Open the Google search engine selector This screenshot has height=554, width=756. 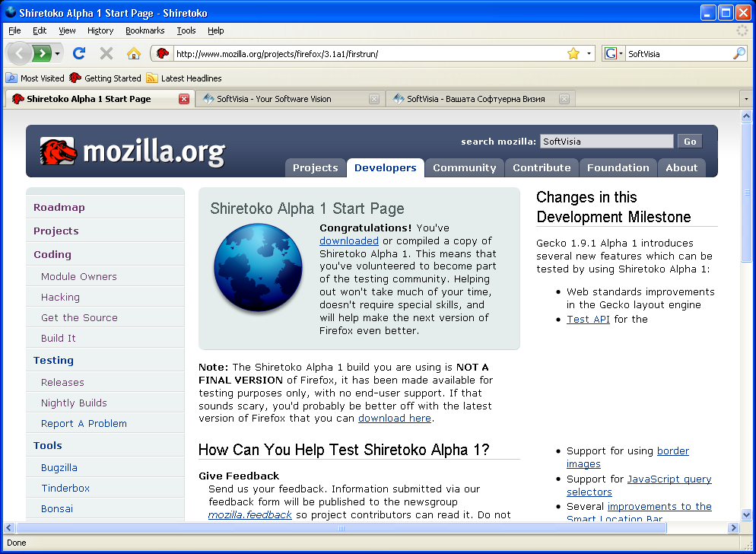[614, 53]
